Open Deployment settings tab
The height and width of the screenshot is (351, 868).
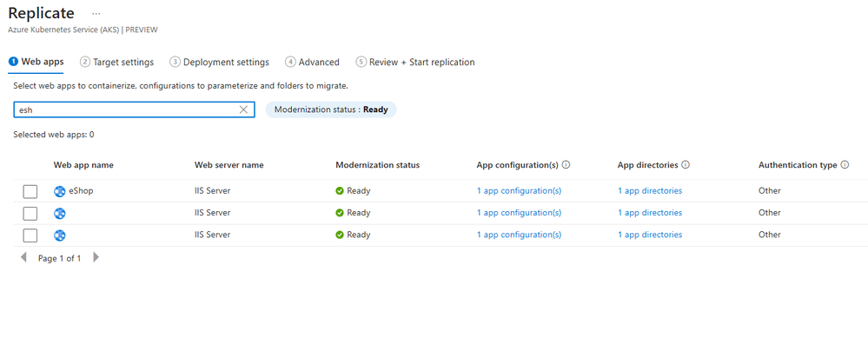[x=220, y=62]
